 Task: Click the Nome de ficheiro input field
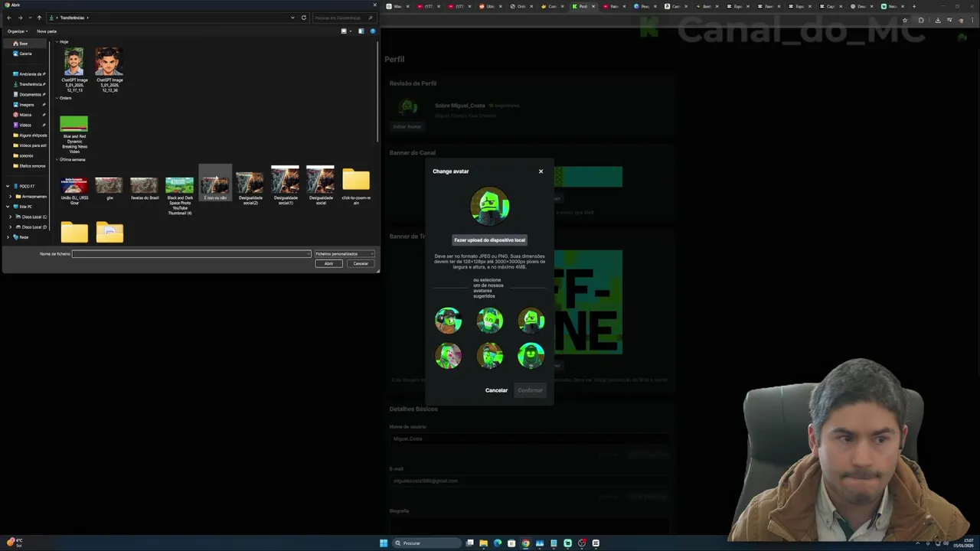point(191,254)
